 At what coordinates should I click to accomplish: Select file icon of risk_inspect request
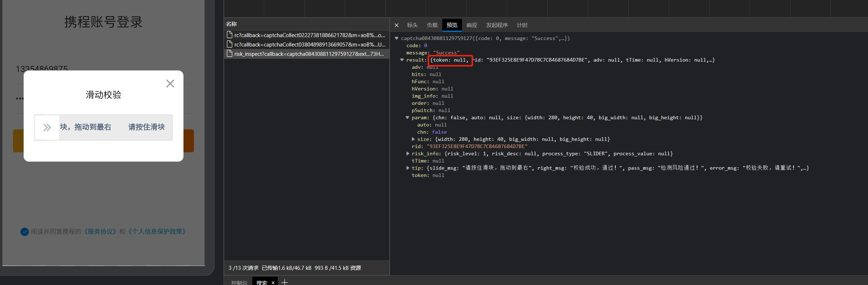(230, 53)
